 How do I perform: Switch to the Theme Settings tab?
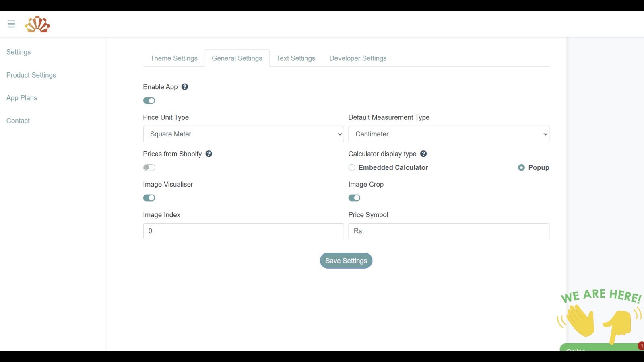pyautogui.click(x=173, y=58)
